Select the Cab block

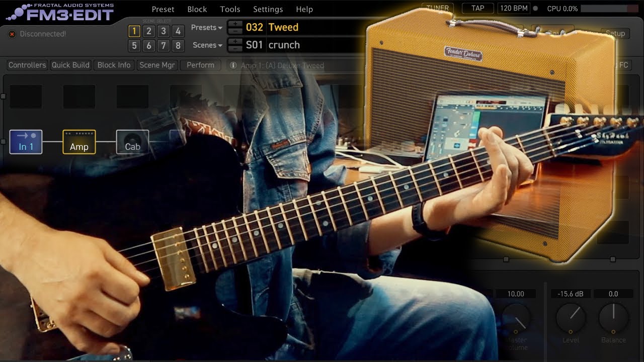point(132,142)
